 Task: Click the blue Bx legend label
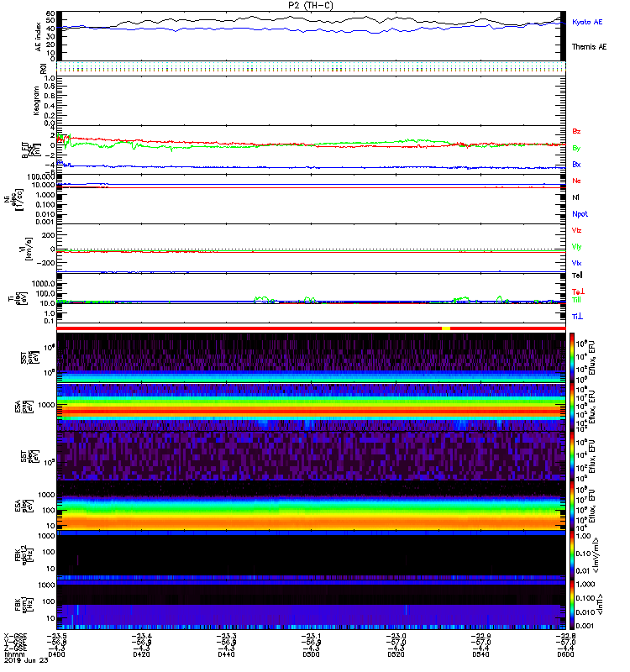(x=576, y=165)
